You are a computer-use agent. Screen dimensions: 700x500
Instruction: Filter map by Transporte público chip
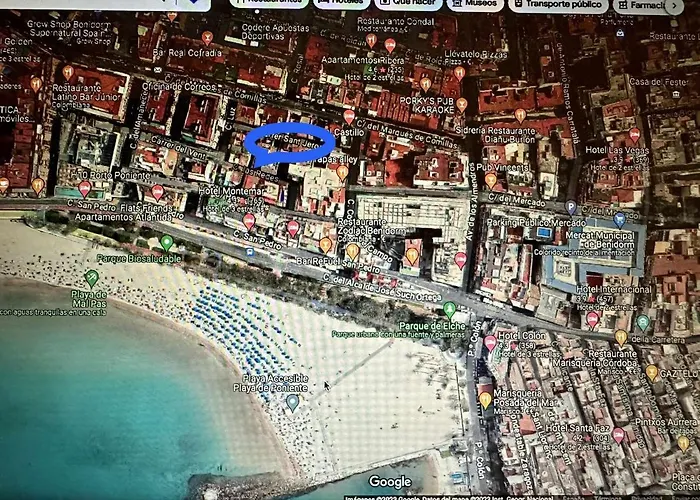coord(562,4)
